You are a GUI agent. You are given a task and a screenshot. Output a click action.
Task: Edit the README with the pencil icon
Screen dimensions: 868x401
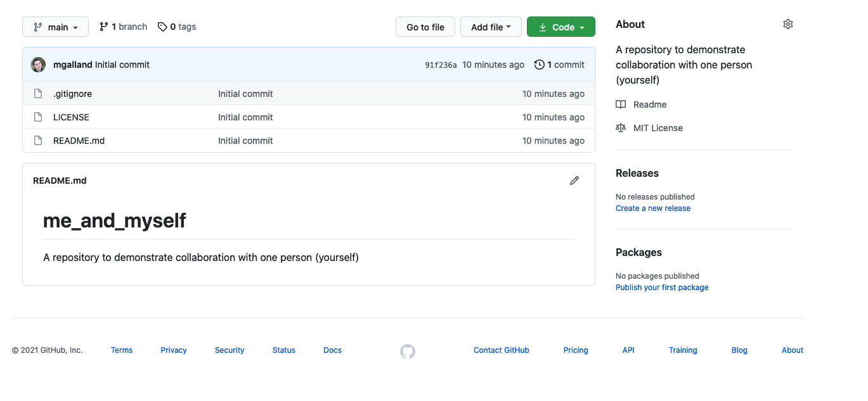coord(574,181)
